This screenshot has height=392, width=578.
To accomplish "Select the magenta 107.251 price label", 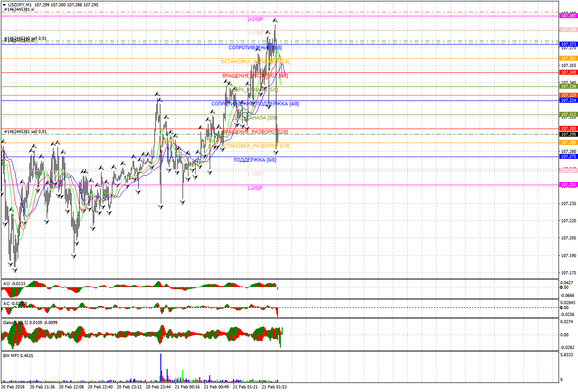I will 568,185.
